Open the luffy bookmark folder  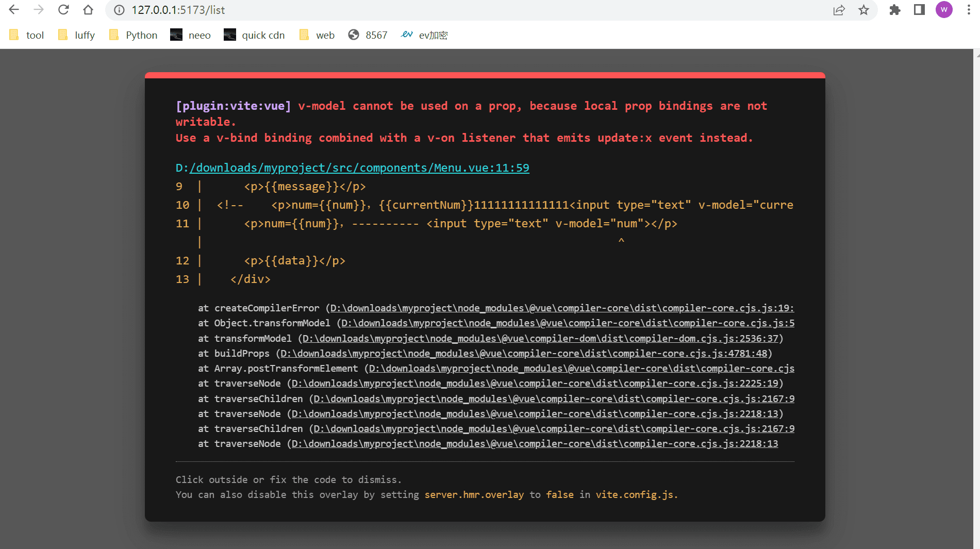pyautogui.click(x=77, y=35)
